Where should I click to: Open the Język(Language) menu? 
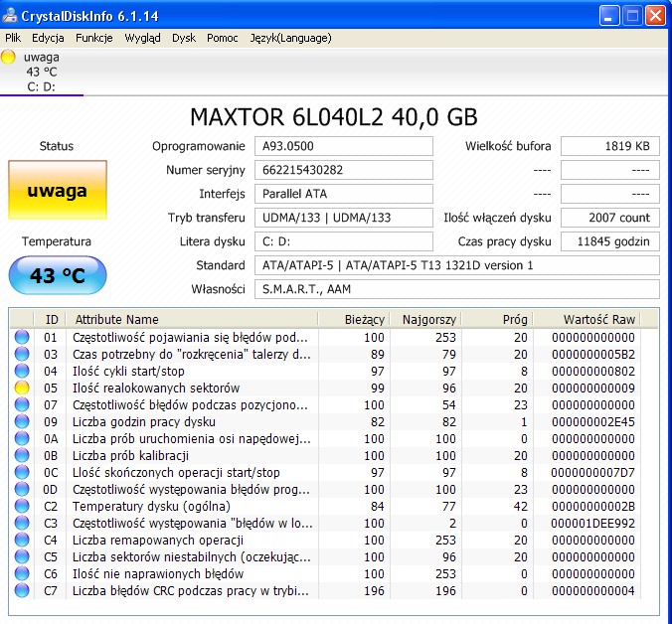[290, 38]
